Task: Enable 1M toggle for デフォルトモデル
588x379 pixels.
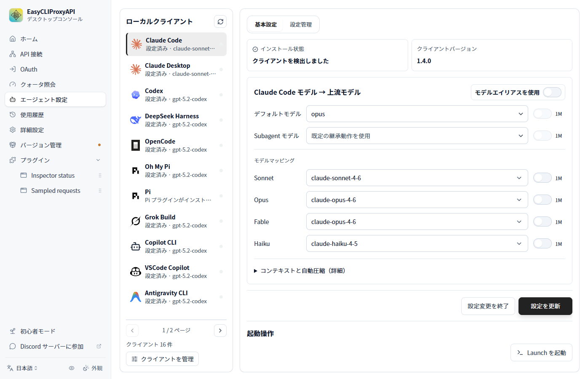Action: [543, 114]
